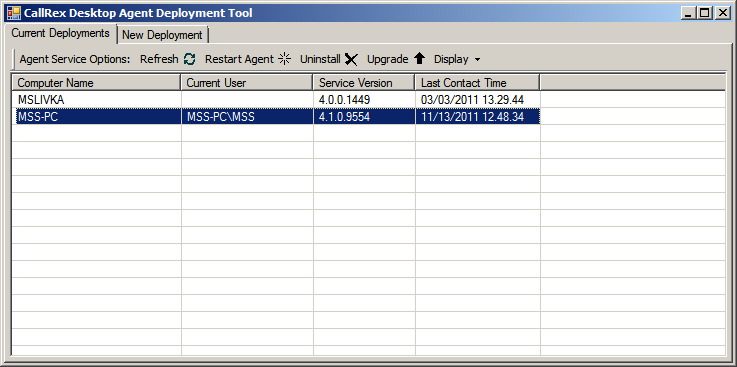Screen dimensions: 737x367
Task: Switch to the New Deployment tab
Action: (x=162, y=35)
